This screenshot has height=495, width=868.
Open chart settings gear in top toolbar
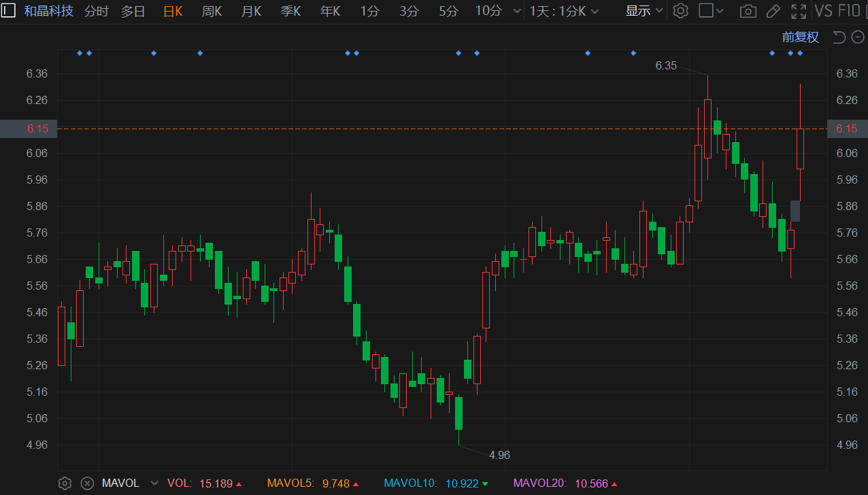click(681, 11)
